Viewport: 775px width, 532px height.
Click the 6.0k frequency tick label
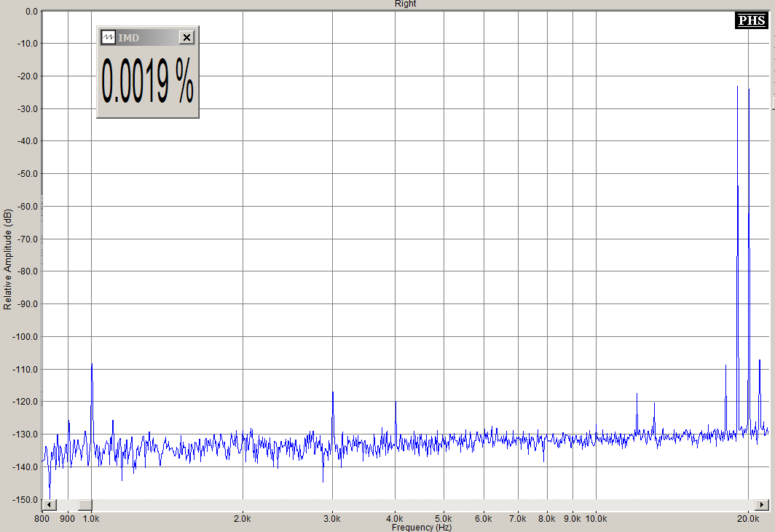[484, 519]
